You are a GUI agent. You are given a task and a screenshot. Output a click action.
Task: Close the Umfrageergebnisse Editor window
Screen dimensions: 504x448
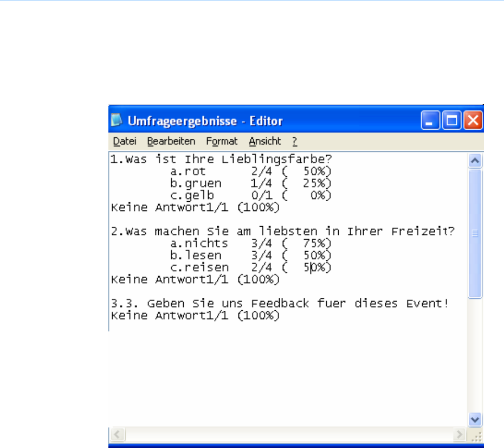pyautogui.click(x=473, y=120)
